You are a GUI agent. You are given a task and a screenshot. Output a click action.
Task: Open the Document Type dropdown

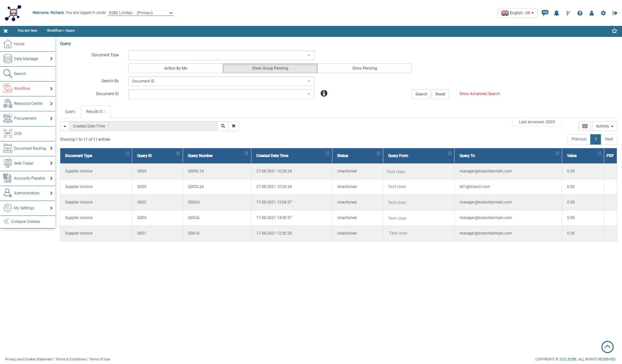[221, 55]
